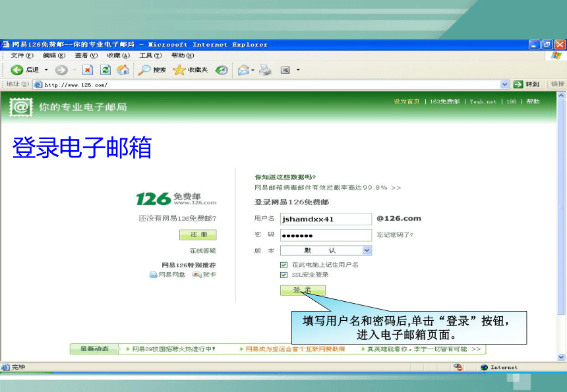
Task: Open the 编辑(E) menu
Action: [x=54, y=55]
